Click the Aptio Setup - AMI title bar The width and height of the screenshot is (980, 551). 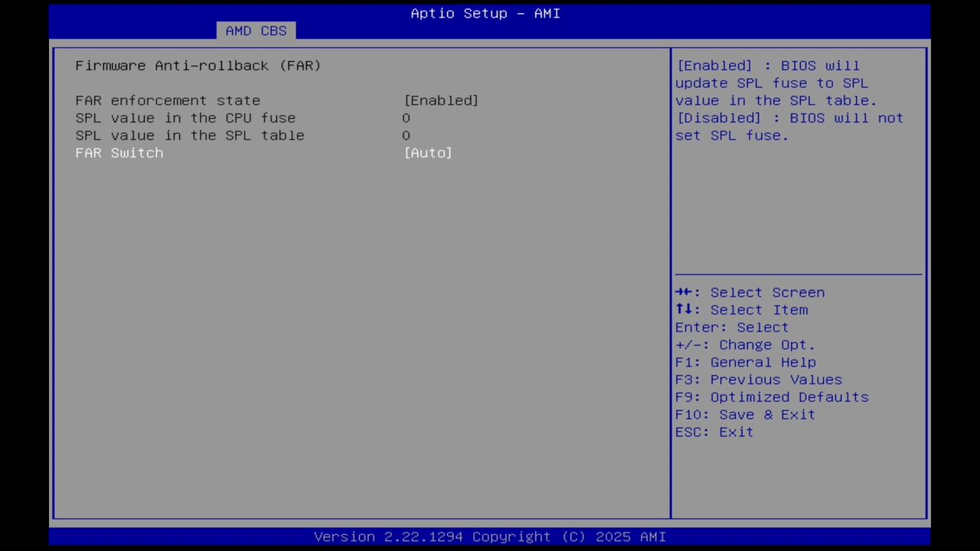click(485, 13)
